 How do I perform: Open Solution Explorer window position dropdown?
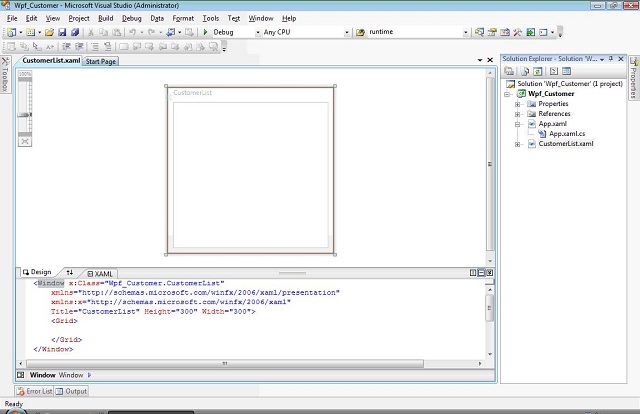pyautogui.click(x=602, y=59)
